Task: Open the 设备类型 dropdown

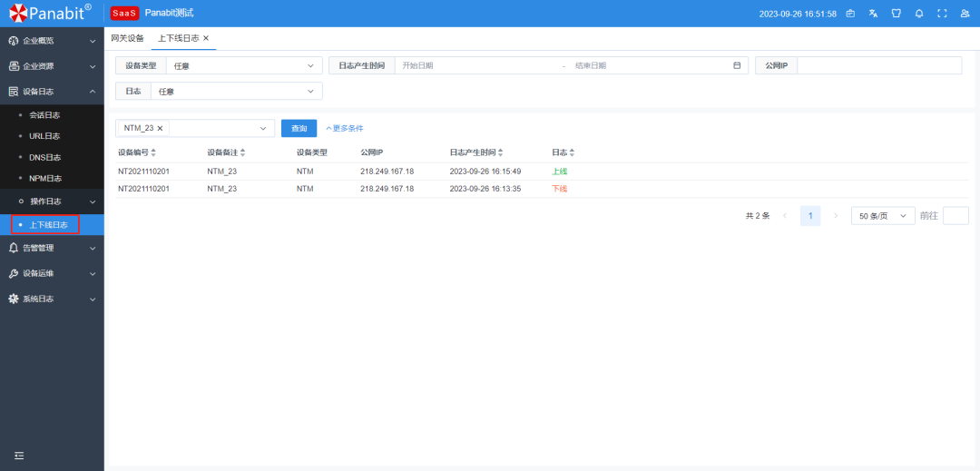Action: point(244,65)
